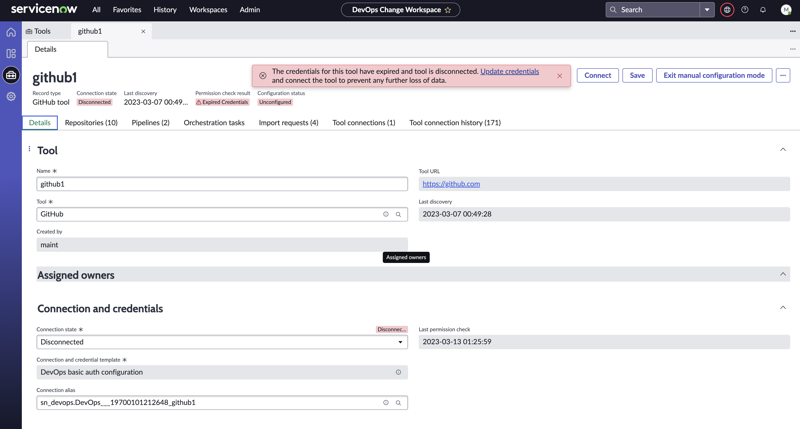
Task: Open the Orchestration tasks tab
Action: click(x=214, y=123)
